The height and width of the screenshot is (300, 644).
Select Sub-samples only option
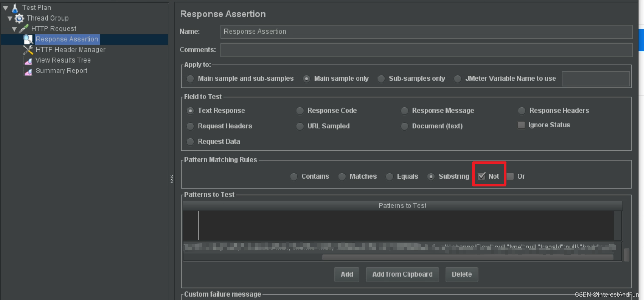pyautogui.click(x=381, y=79)
